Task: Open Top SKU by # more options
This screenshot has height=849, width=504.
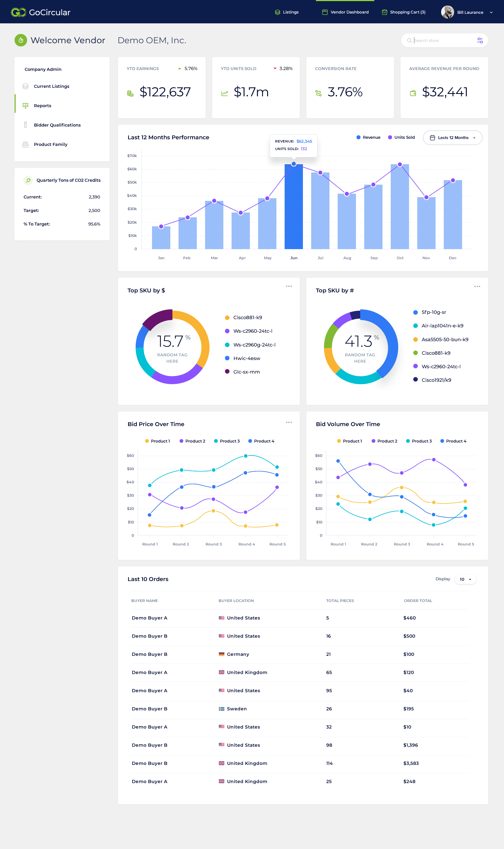Action: pos(477,286)
